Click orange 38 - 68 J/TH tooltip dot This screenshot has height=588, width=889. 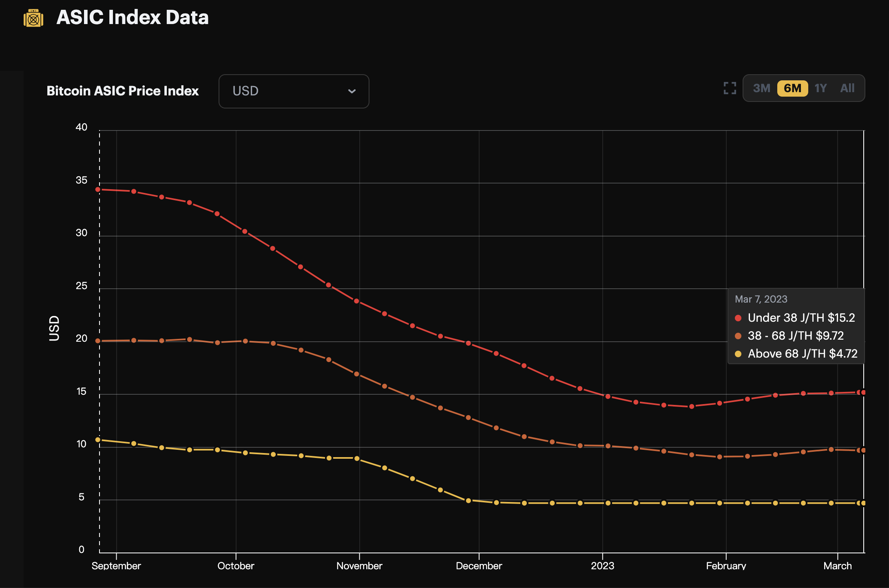(738, 336)
